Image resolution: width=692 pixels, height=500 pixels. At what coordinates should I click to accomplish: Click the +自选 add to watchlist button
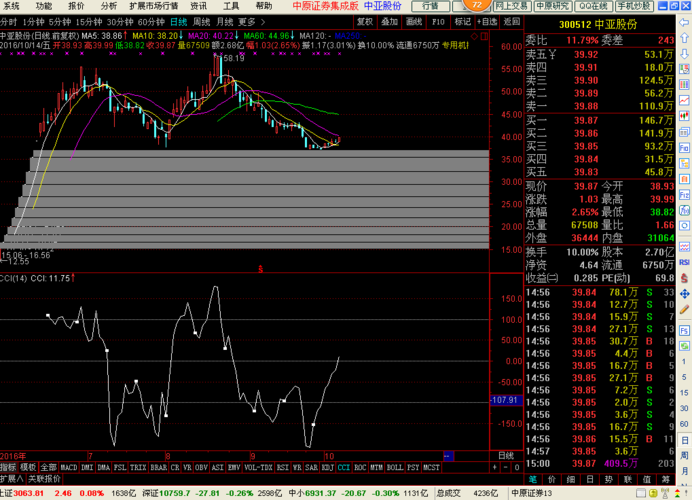[x=487, y=22]
